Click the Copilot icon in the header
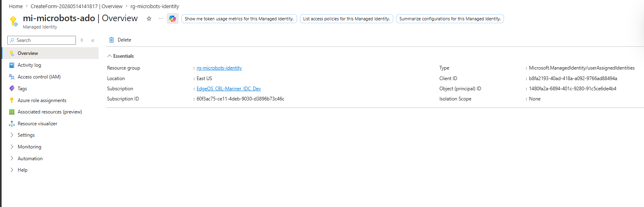This screenshot has width=644, height=207. point(172,19)
